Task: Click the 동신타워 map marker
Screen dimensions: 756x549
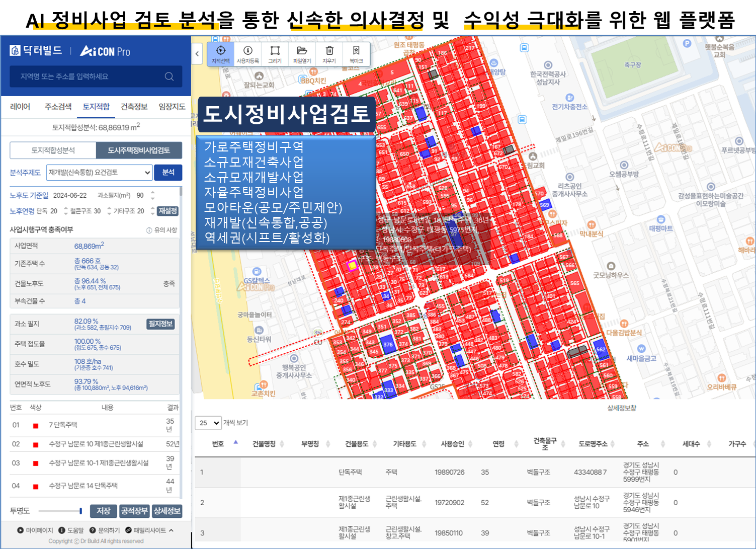Action: click(x=259, y=330)
